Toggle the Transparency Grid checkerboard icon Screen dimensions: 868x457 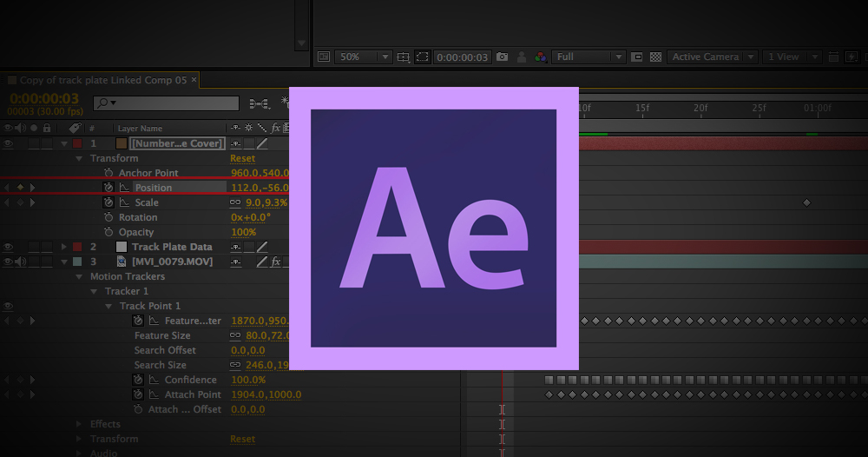656,56
